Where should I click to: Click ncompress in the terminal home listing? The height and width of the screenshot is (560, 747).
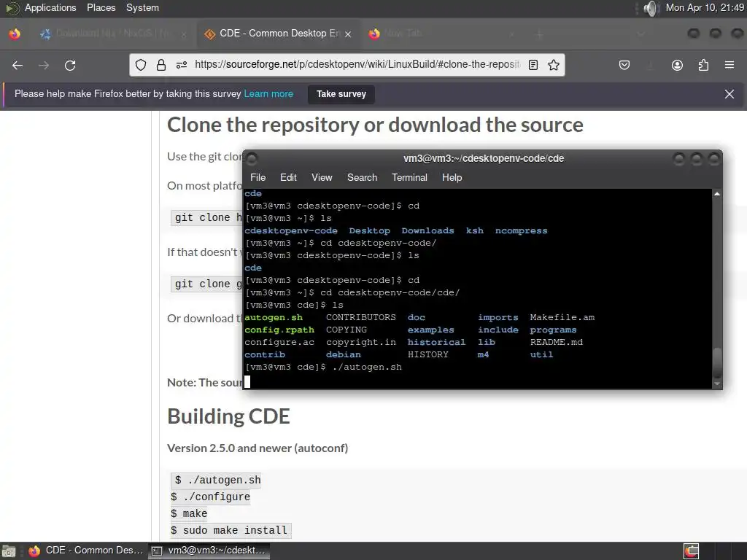[x=521, y=231]
